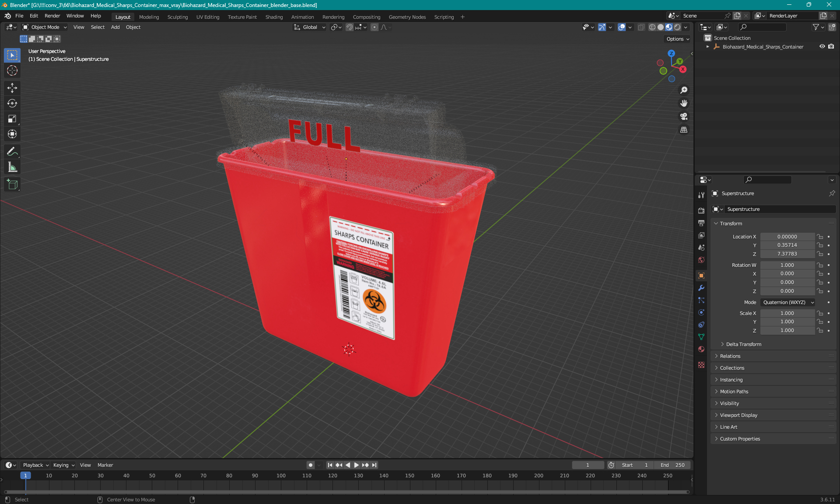The height and width of the screenshot is (504, 840).
Task: Select the Measure tool
Action: [12, 167]
